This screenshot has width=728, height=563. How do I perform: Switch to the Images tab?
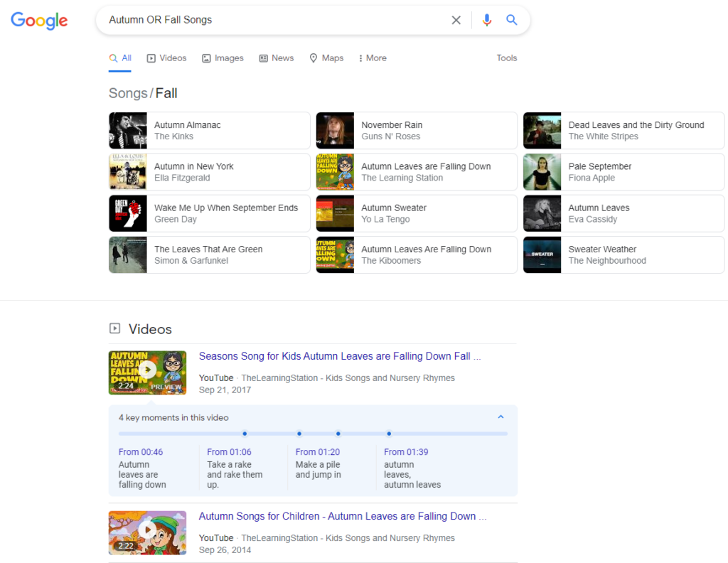click(x=223, y=58)
